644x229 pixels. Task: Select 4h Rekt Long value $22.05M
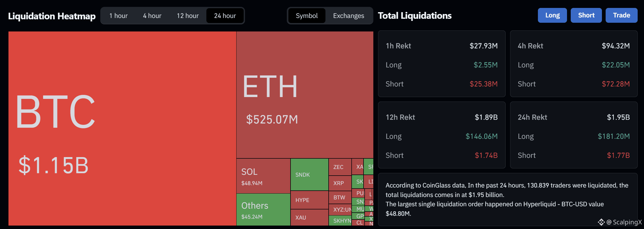click(616, 65)
